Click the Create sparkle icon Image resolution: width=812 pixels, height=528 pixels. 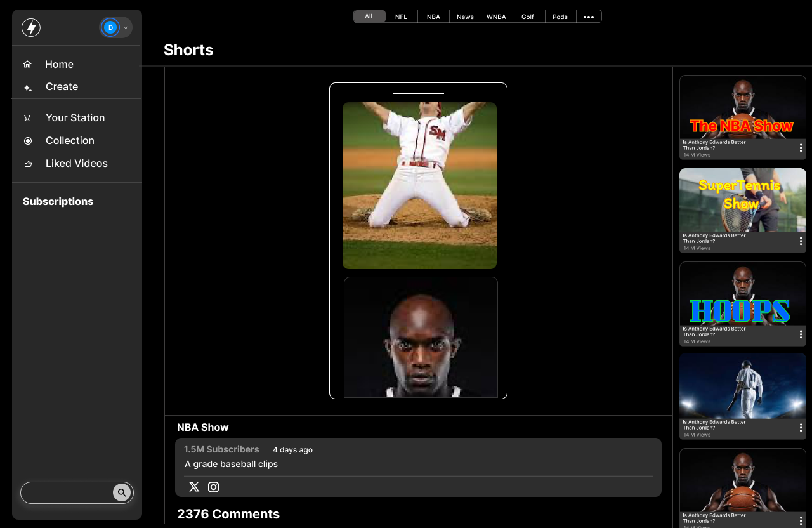coord(27,88)
